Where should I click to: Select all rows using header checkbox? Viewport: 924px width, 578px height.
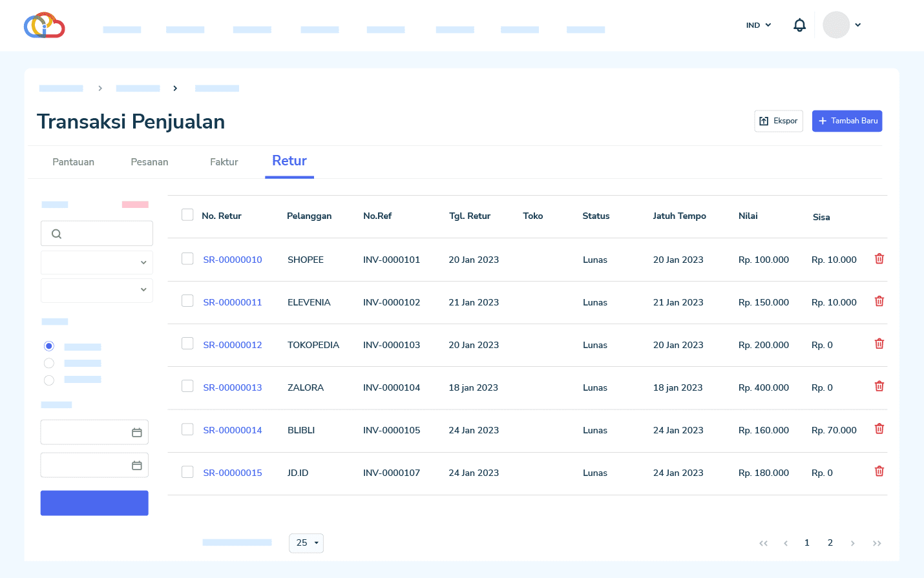[187, 215]
